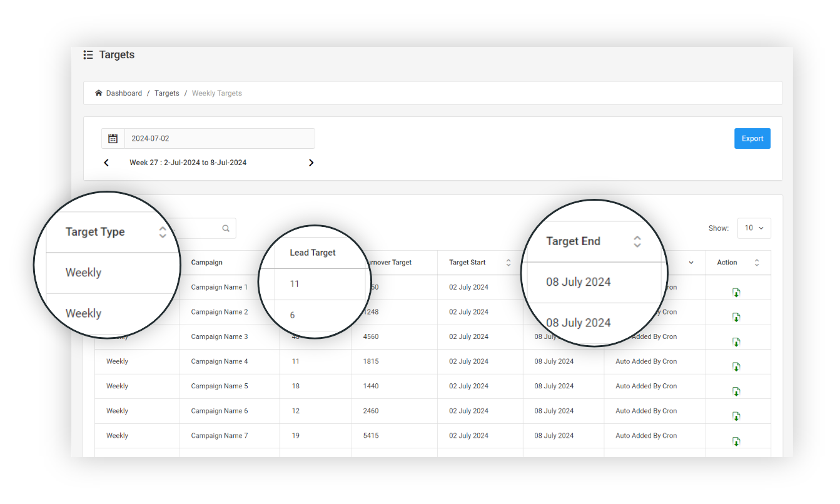840x504 pixels.
Task: Click the Targets list icon in header
Action: pos(88,55)
